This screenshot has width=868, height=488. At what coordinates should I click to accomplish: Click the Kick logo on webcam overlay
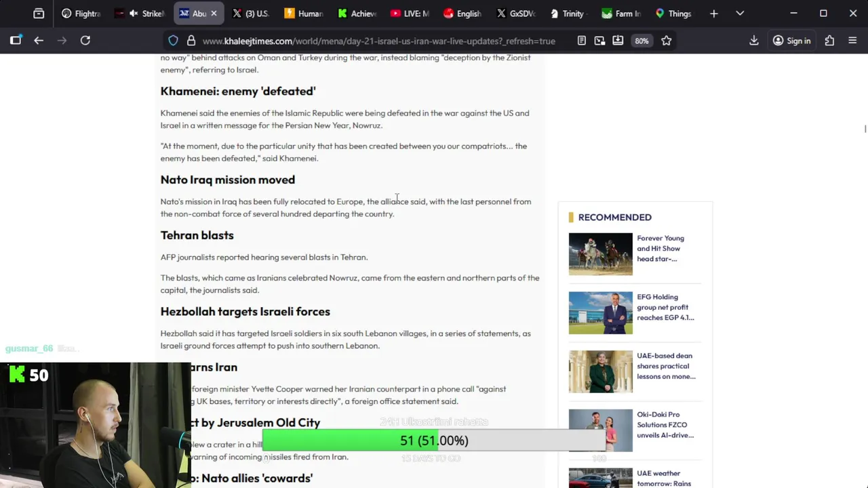click(17, 374)
